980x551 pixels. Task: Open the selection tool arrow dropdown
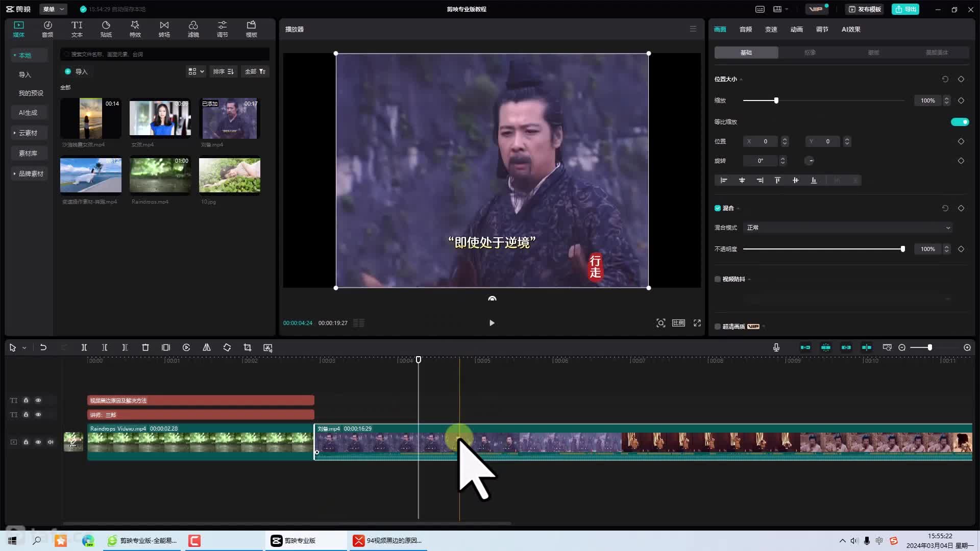coord(24,348)
